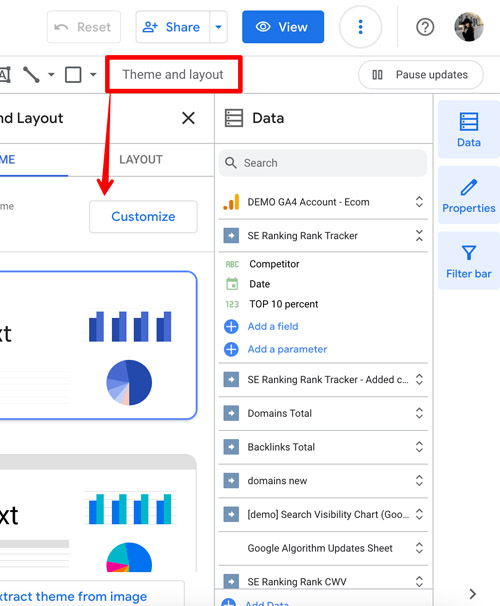This screenshot has height=606, width=500.
Task: Select the line drawing tool
Action: (31, 75)
